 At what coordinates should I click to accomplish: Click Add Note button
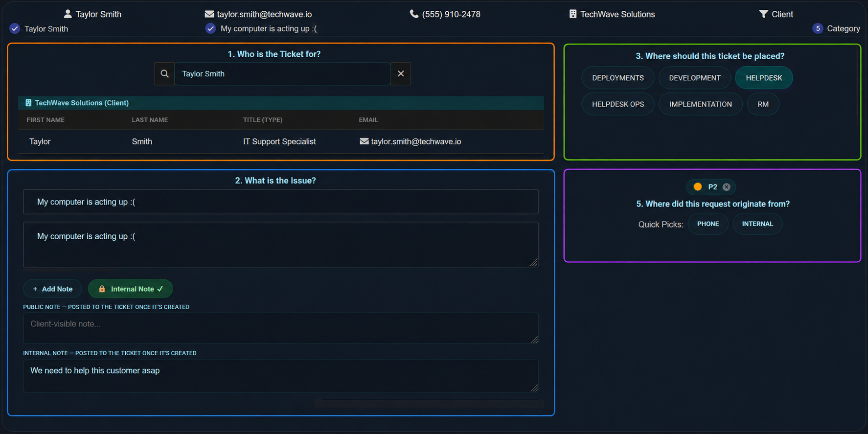point(52,289)
